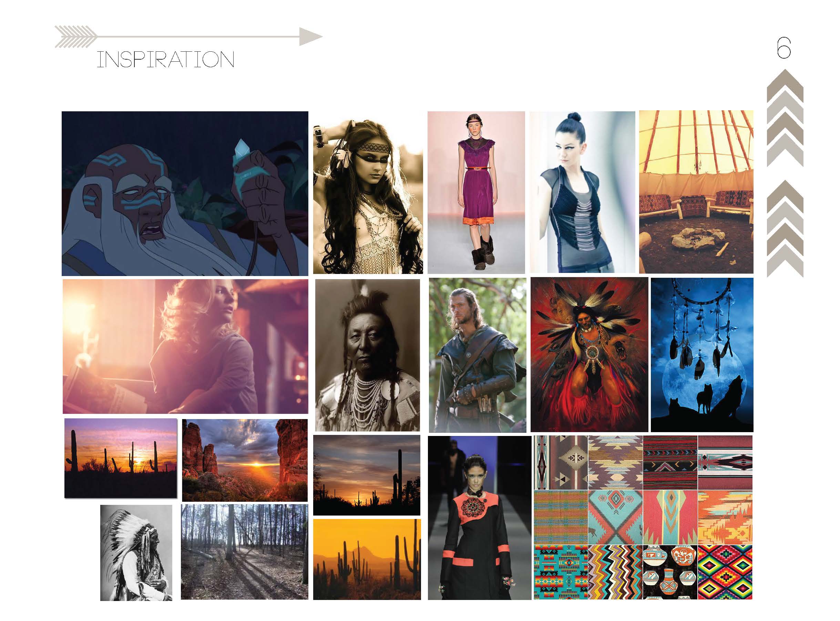Click the arrow graphic above the Inspiration title
The height and width of the screenshot is (621, 840).
tap(189, 37)
